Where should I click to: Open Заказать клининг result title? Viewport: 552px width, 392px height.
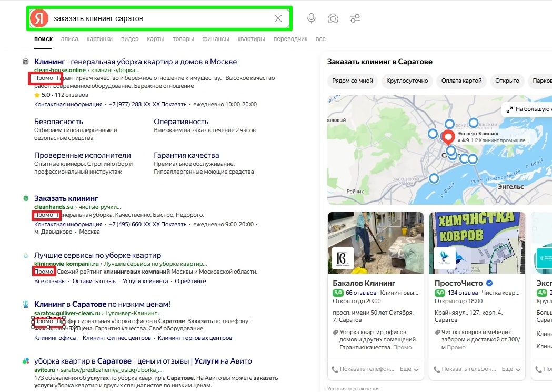click(66, 198)
